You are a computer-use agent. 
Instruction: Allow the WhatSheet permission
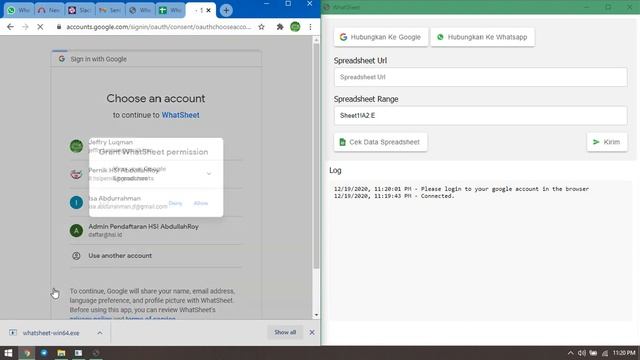pyautogui.click(x=201, y=203)
